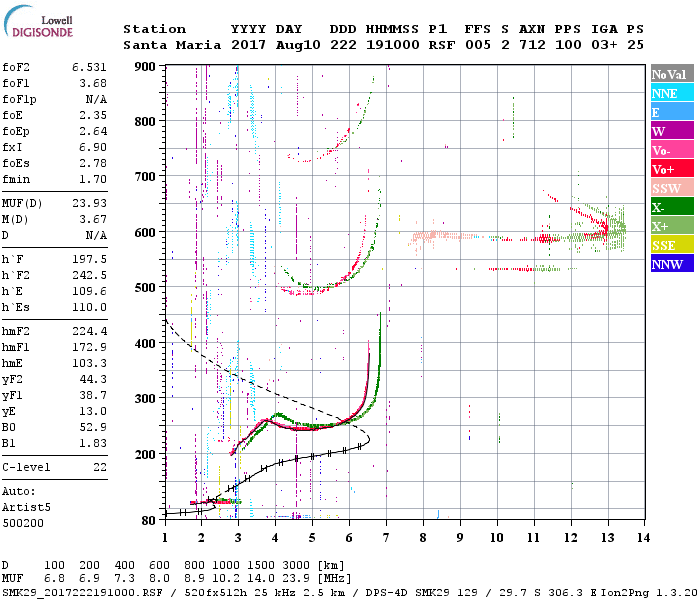Click the Vo+ red legend swatch
The image size is (700, 600).
tap(672, 169)
